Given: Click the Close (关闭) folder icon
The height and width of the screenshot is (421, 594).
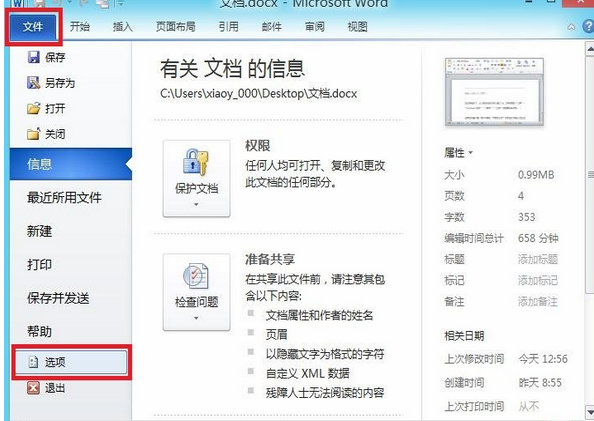Looking at the screenshot, I should click(x=33, y=134).
